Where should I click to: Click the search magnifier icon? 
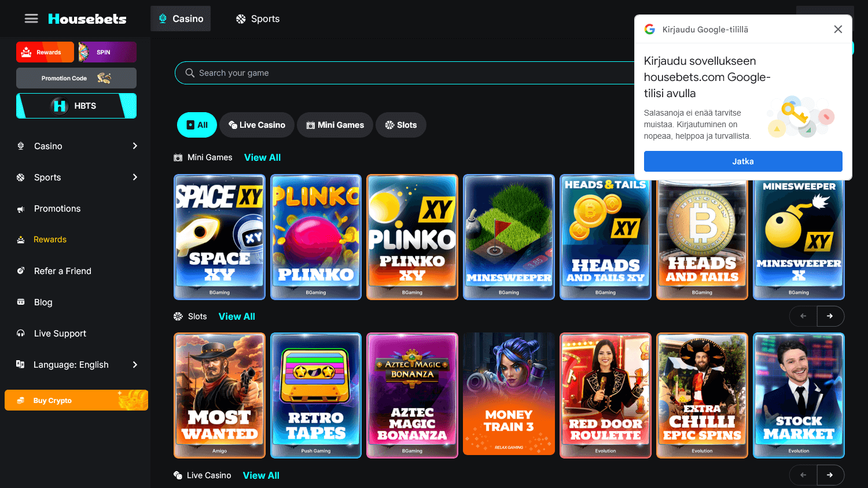tap(190, 72)
